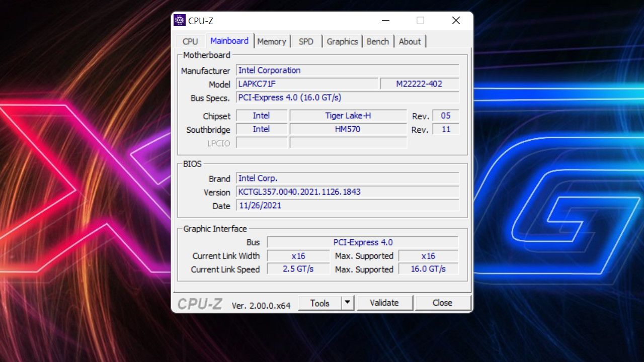Click the CPU-Z app icon in title bar
Screen dimensions: 644x362
(x=180, y=21)
